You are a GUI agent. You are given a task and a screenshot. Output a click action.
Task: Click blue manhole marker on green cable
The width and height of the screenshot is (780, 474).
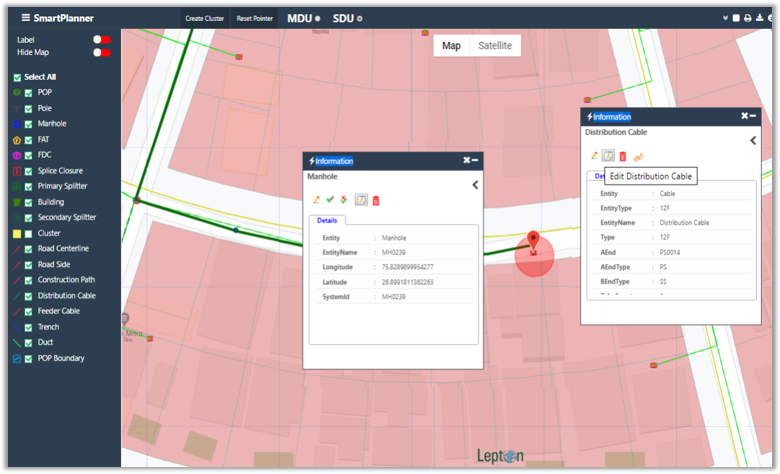coord(236,230)
